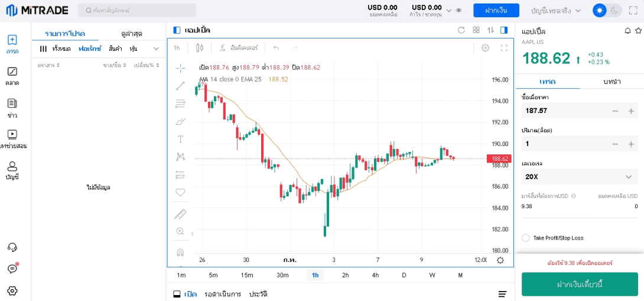This screenshot has height=301, width=644.
Task: Switch to dark mode moon toggle
Action: tap(615, 11)
